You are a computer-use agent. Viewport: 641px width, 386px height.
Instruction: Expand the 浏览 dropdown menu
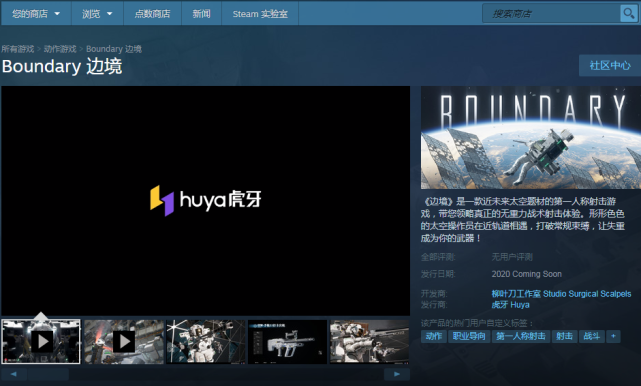[x=97, y=13]
